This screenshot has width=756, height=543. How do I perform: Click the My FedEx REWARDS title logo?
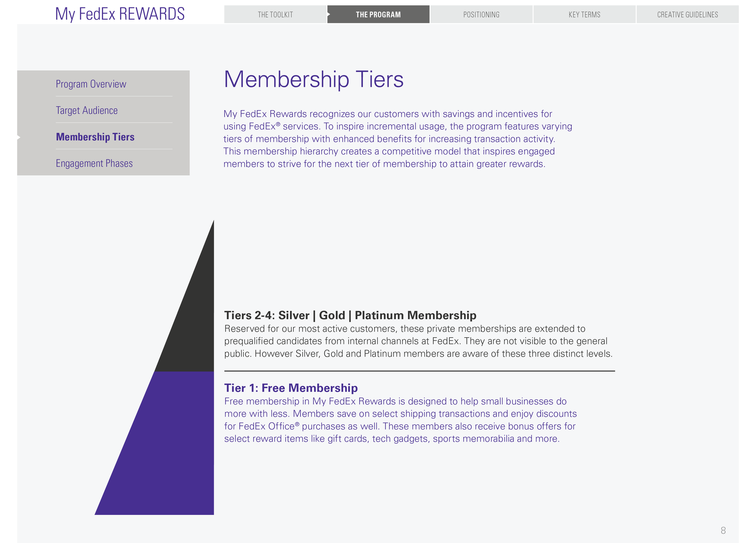click(x=120, y=14)
